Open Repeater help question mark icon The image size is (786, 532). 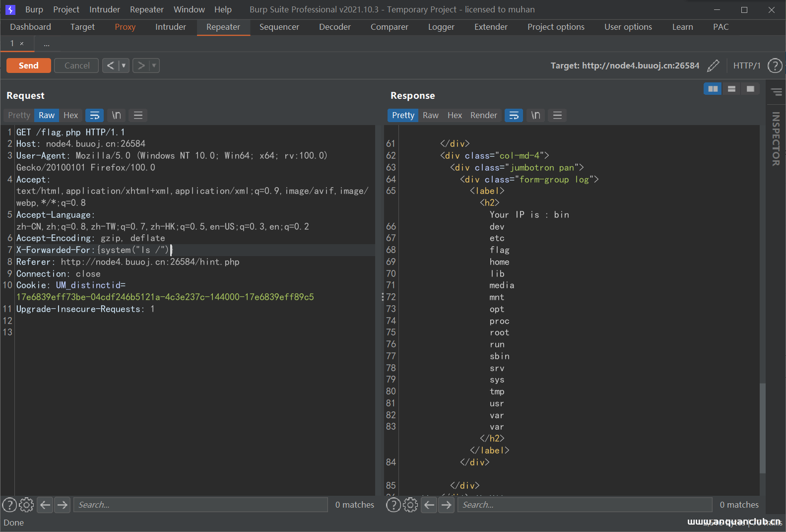pos(775,66)
